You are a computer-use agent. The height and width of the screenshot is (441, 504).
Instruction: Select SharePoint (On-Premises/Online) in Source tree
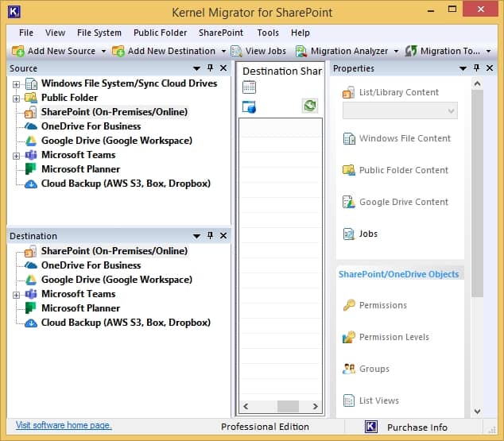[x=114, y=112]
